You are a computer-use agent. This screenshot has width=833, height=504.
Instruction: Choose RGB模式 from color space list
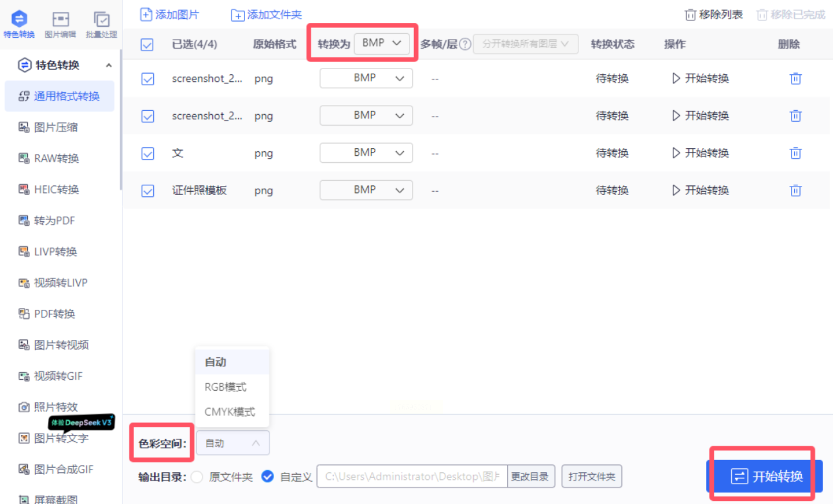coord(225,387)
